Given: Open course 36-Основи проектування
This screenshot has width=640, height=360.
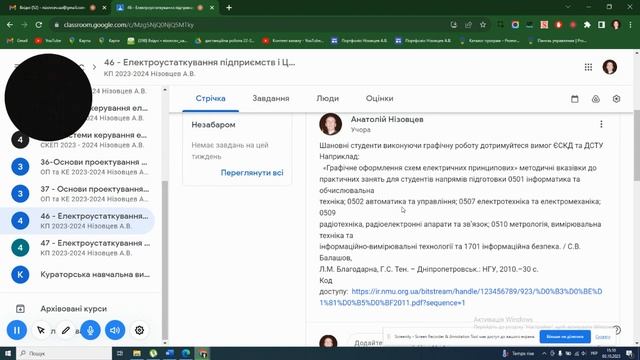Looking at the screenshot, I should click(x=78, y=167).
